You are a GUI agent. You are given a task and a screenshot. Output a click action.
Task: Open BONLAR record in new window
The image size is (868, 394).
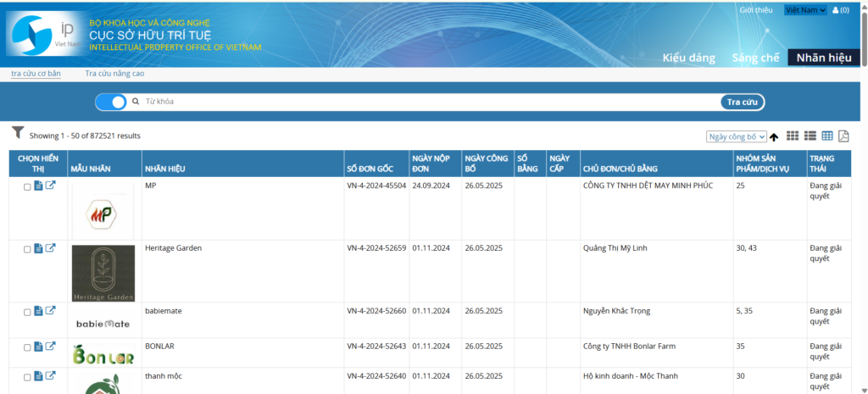click(50, 347)
